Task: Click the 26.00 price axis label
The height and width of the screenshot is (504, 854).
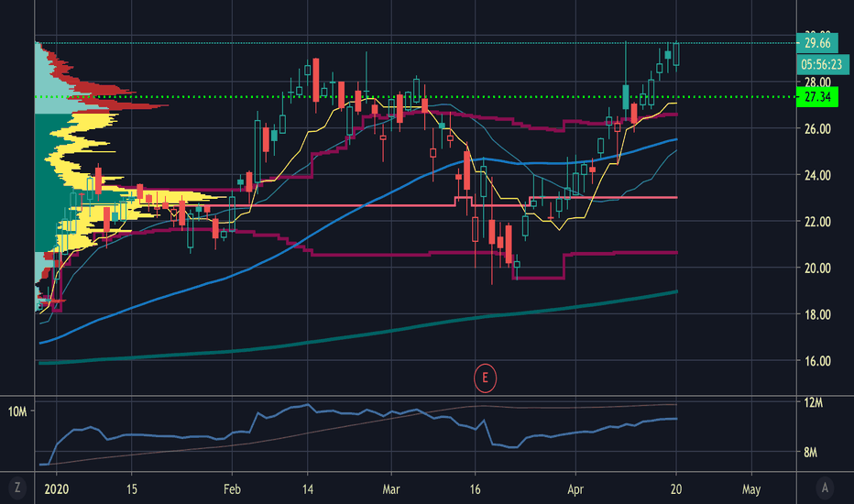Action: (x=817, y=129)
